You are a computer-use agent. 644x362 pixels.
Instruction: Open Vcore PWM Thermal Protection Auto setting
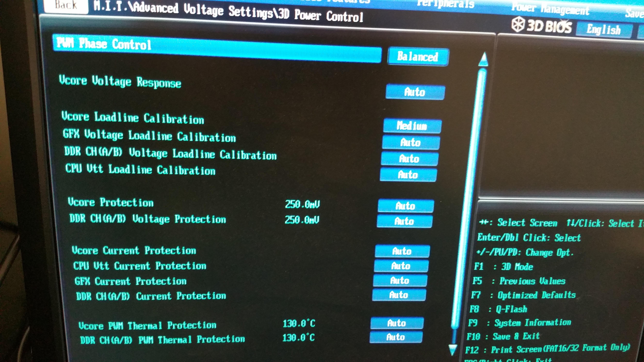[397, 323]
